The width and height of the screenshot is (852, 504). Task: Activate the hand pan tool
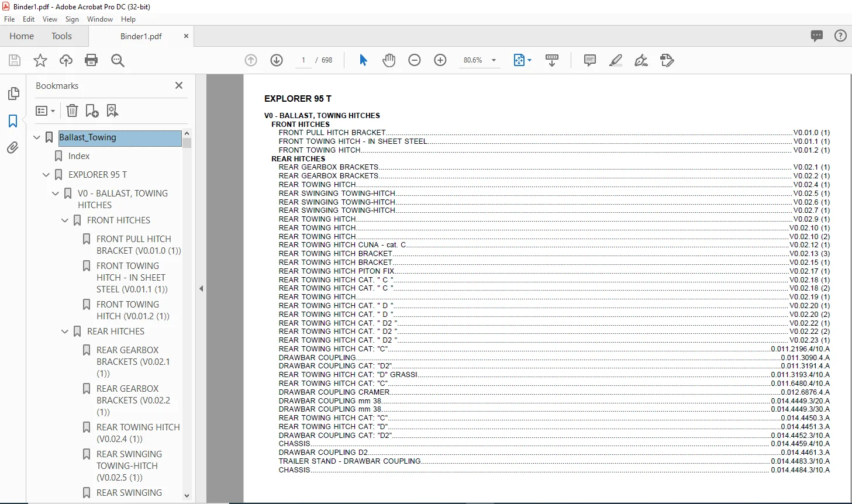pos(389,60)
